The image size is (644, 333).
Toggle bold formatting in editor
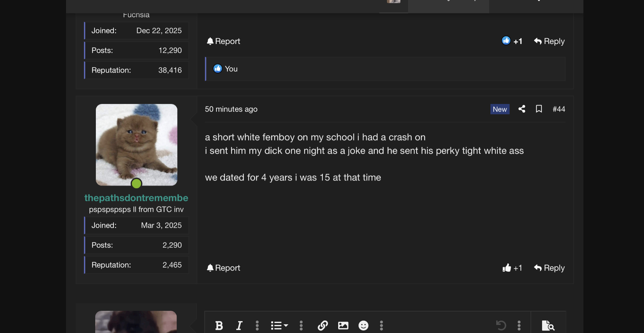pyautogui.click(x=219, y=326)
